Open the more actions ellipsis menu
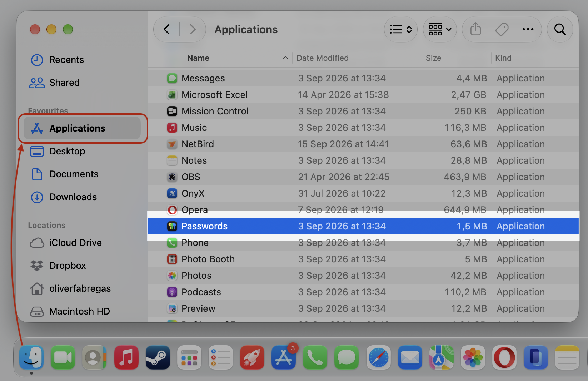This screenshot has width=588, height=381. coord(528,29)
